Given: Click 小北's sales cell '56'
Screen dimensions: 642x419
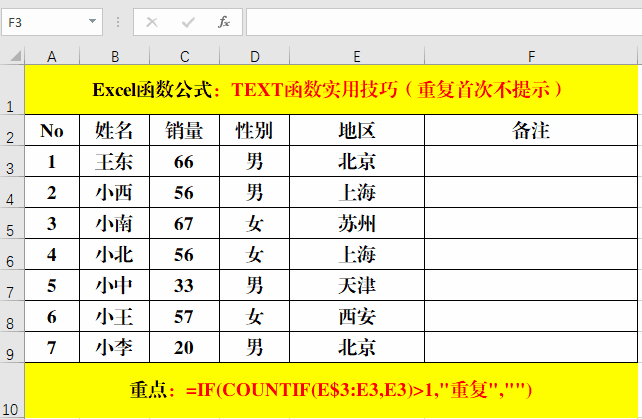Looking at the screenshot, I should (x=185, y=254).
